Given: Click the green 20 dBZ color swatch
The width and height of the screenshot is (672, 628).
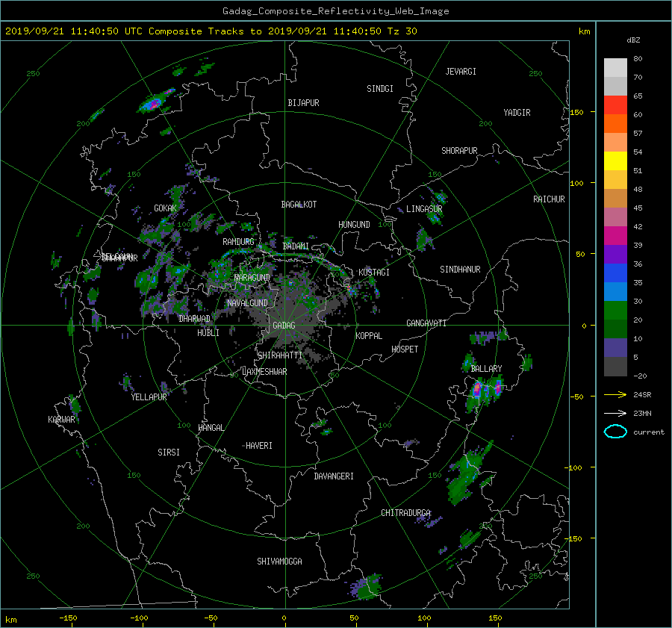Looking at the screenshot, I should [x=615, y=311].
